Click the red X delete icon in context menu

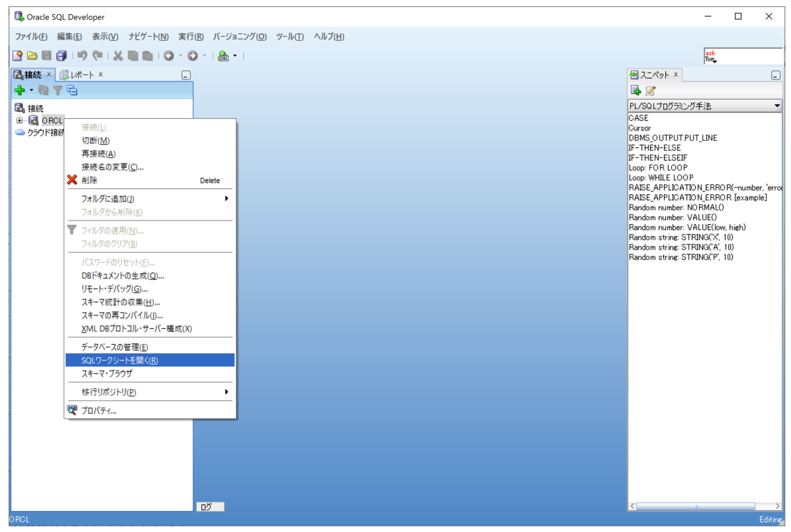72,180
